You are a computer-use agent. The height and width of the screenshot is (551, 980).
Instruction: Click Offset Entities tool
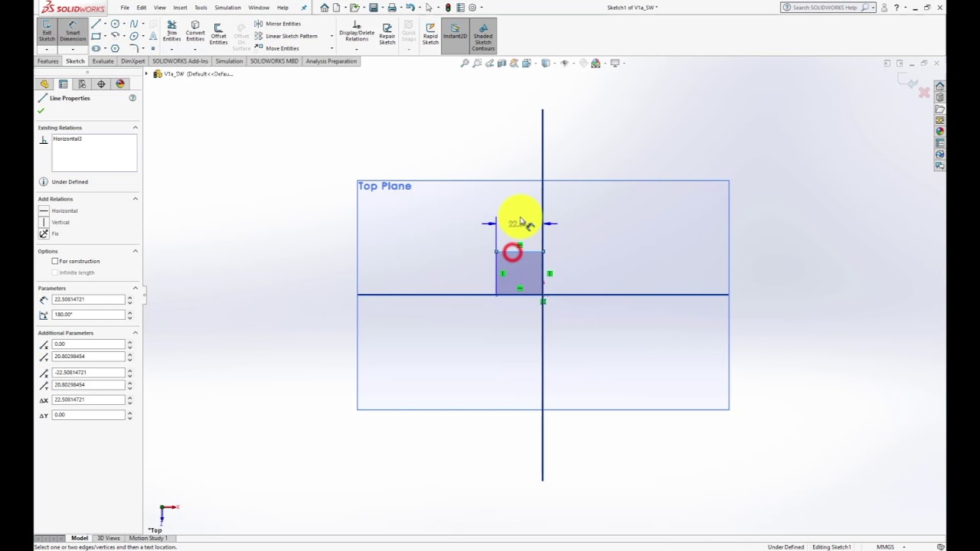click(218, 34)
